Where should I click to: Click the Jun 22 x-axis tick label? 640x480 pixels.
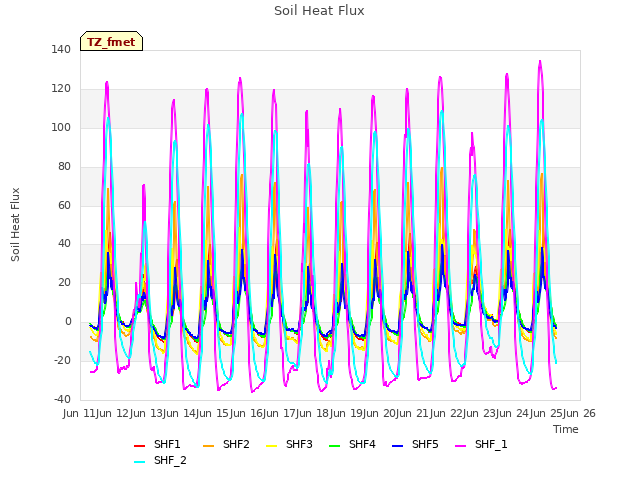[447, 413]
